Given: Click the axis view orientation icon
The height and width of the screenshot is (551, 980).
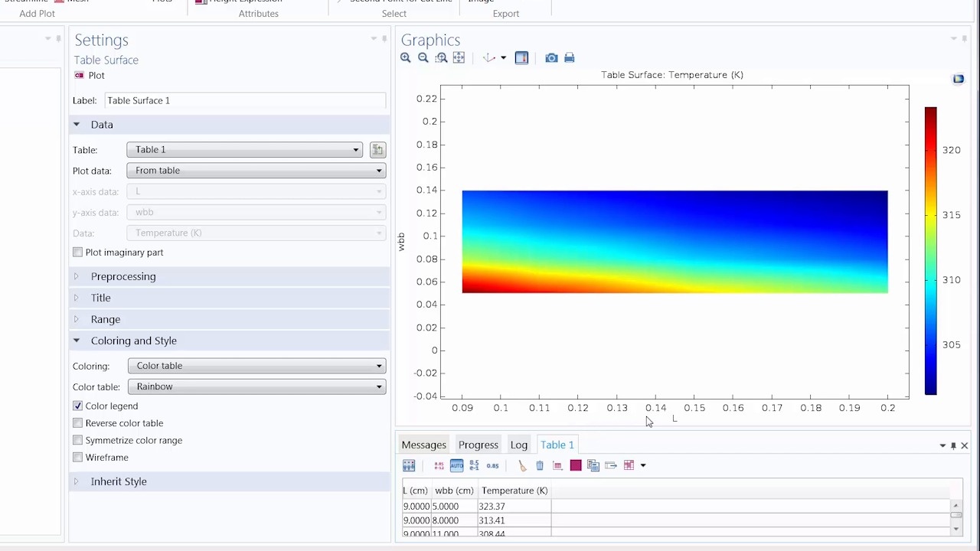Looking at the screenshot, I should [x=488, y=58].
